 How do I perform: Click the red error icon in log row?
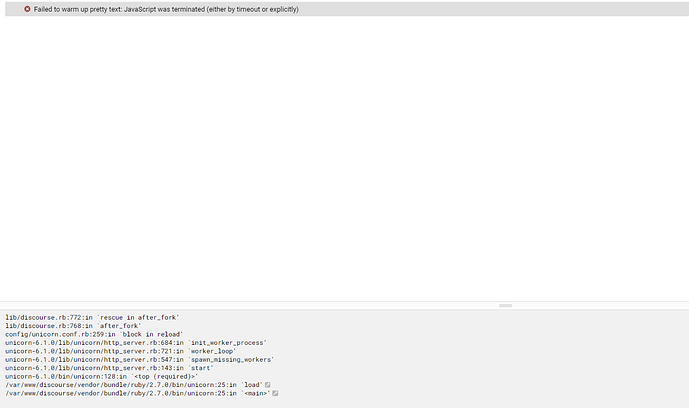27,9
